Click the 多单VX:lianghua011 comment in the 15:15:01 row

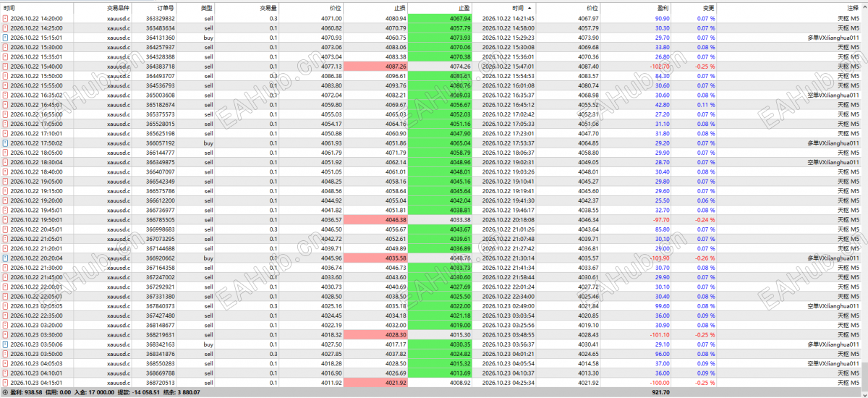[833, 37]
